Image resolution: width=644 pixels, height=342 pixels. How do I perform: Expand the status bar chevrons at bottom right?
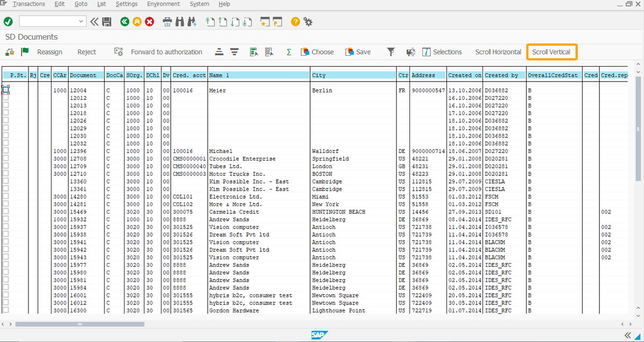coord(627,335)
